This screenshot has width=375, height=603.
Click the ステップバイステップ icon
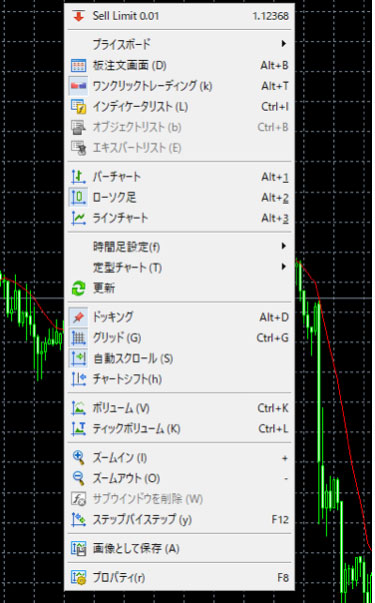[78, 520]
